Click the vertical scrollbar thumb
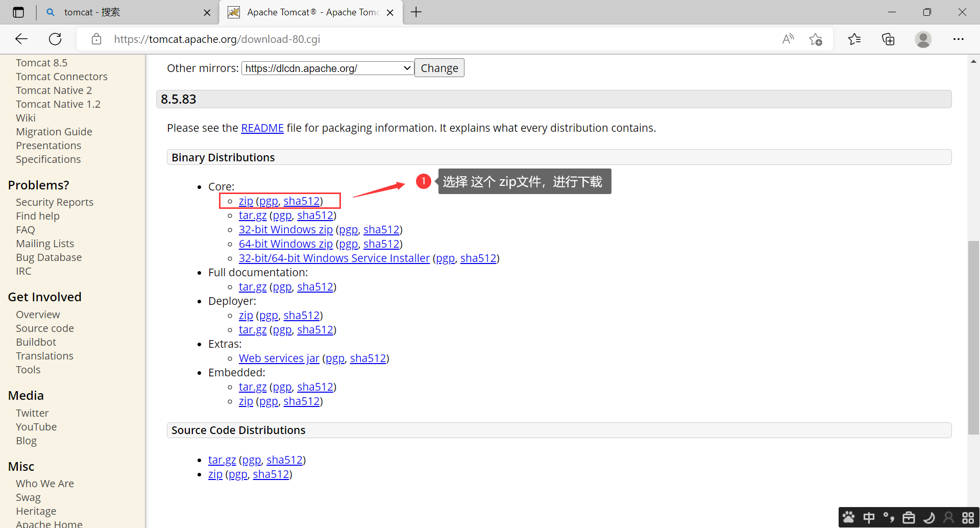Viewport: 980px width, 528px height. (x=973, y=337)
